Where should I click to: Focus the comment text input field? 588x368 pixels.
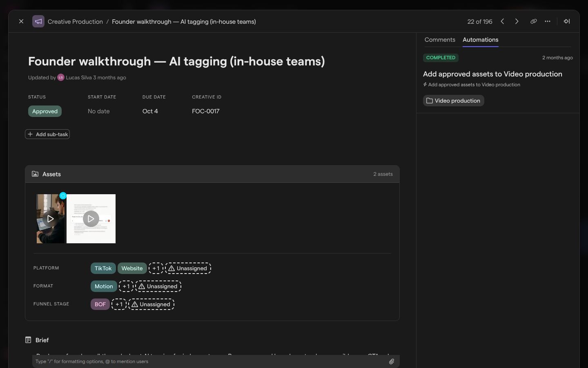coord(210,361)
